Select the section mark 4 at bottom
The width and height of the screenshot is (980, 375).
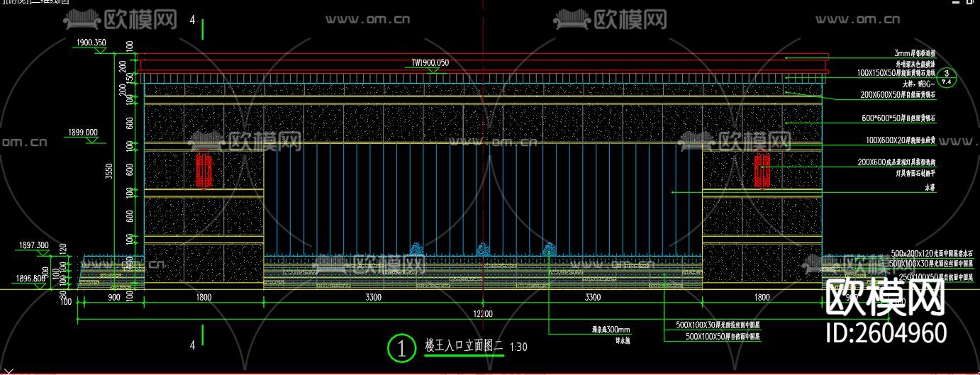[x=192, y=345]
